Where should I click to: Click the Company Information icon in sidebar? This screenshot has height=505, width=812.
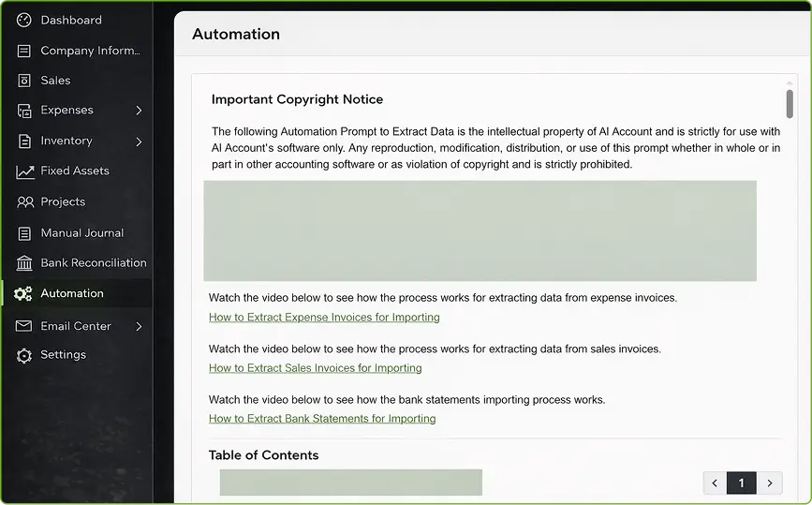(x=24, y=51)
